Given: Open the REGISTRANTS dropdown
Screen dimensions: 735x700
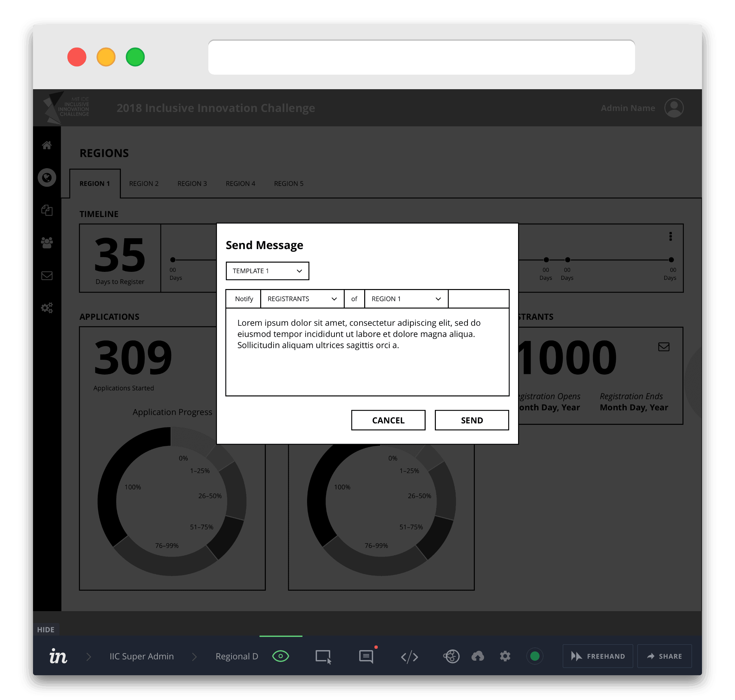Looking at the screenshot, I should coord(302,299).
